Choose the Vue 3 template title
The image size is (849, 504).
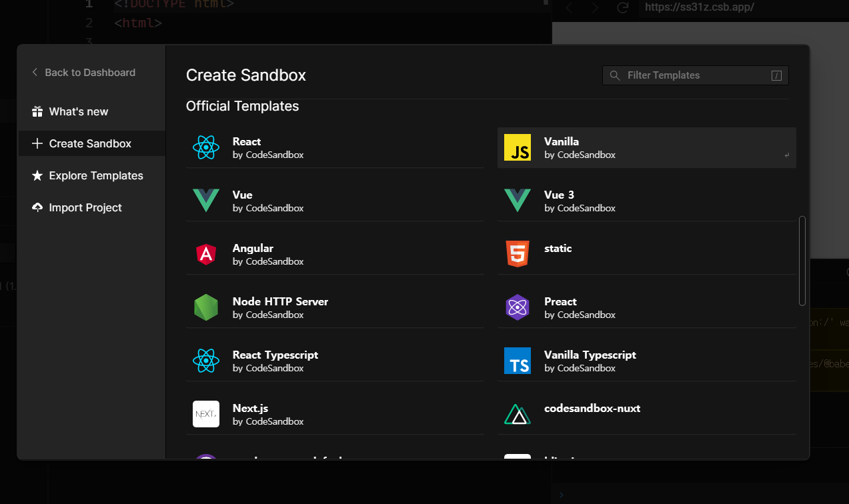coord(559,195)
